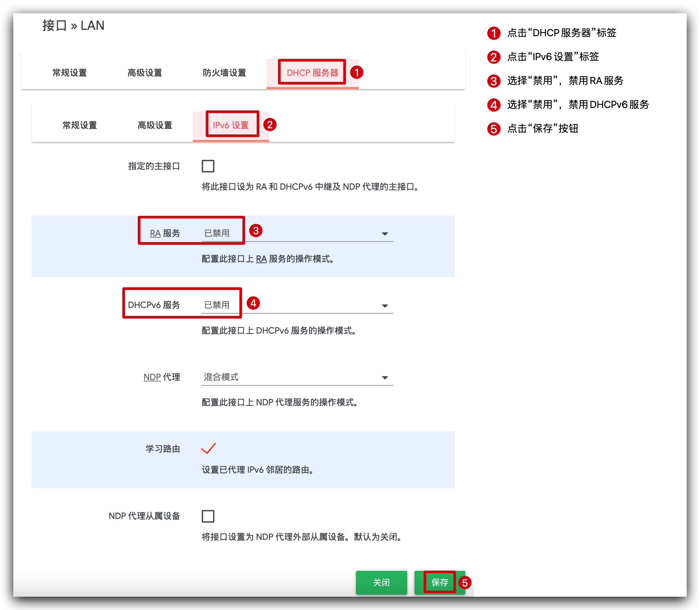Open the DHCP sub-tab 高级设置
This screenshot has height=610, width=700.
point(155,125)
